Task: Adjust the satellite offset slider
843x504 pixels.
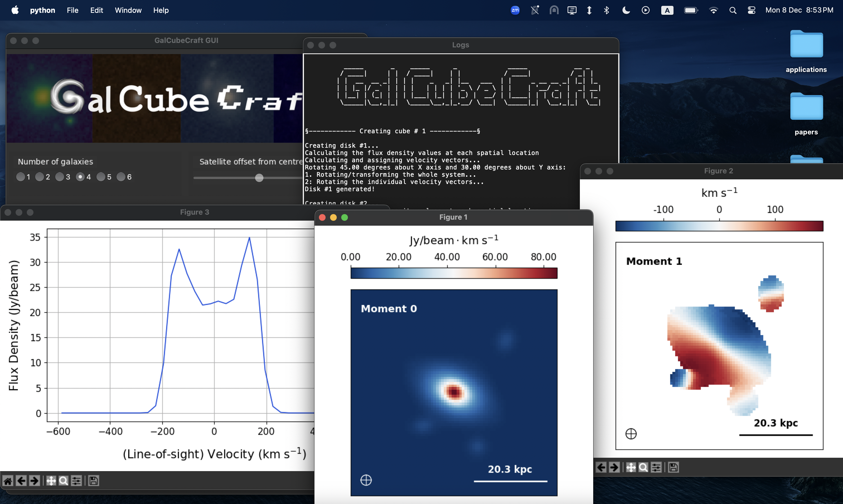Action: pos(259,178)
